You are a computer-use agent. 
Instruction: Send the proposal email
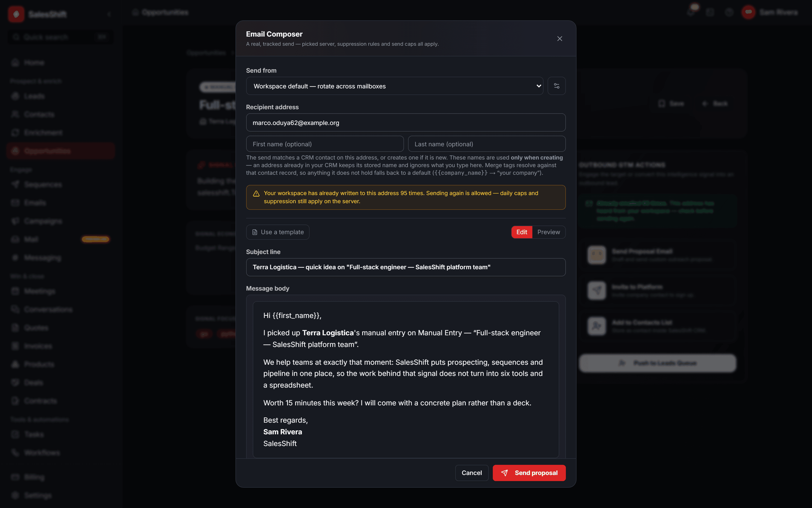(x=529, y=473)
